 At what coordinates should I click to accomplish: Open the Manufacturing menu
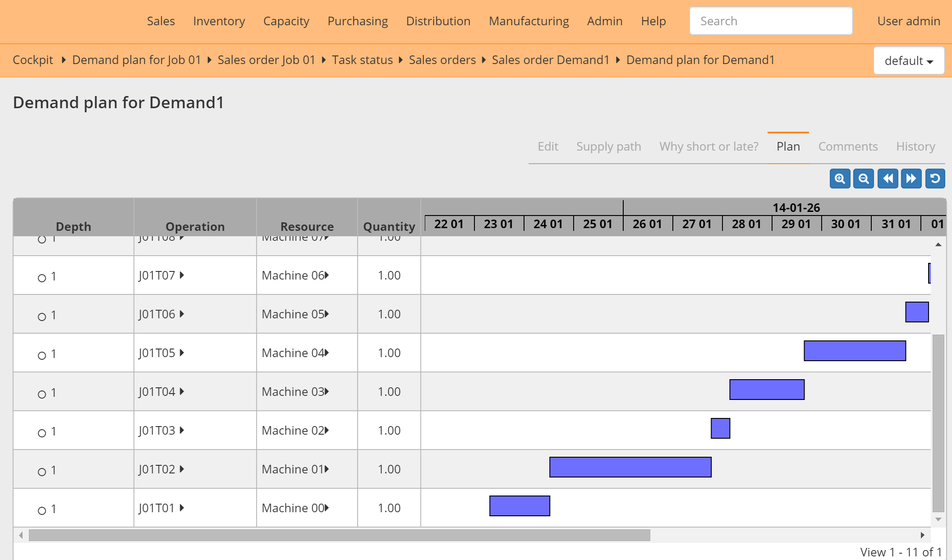tap(529, 21)
